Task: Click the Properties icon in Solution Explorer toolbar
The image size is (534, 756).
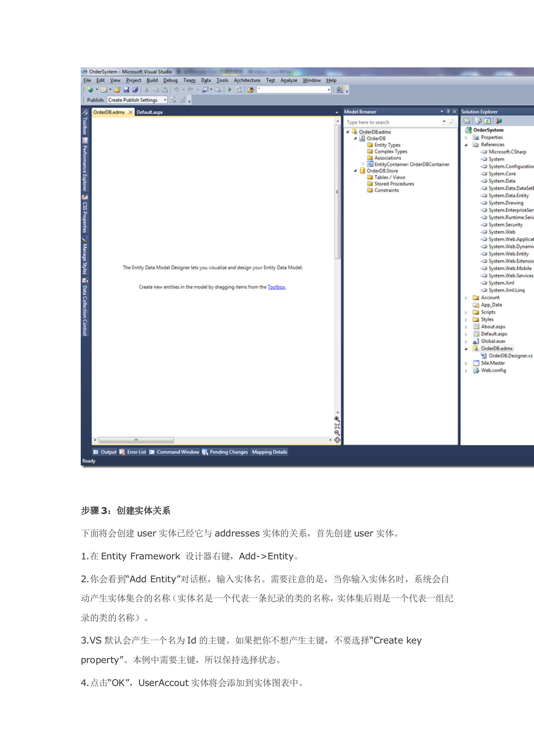Action: (467, 121)
